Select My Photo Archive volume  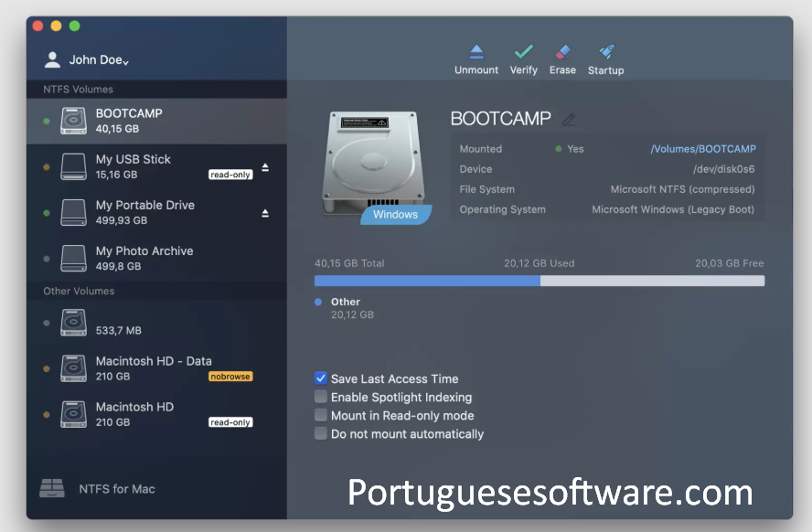click(x=157, y=259)
